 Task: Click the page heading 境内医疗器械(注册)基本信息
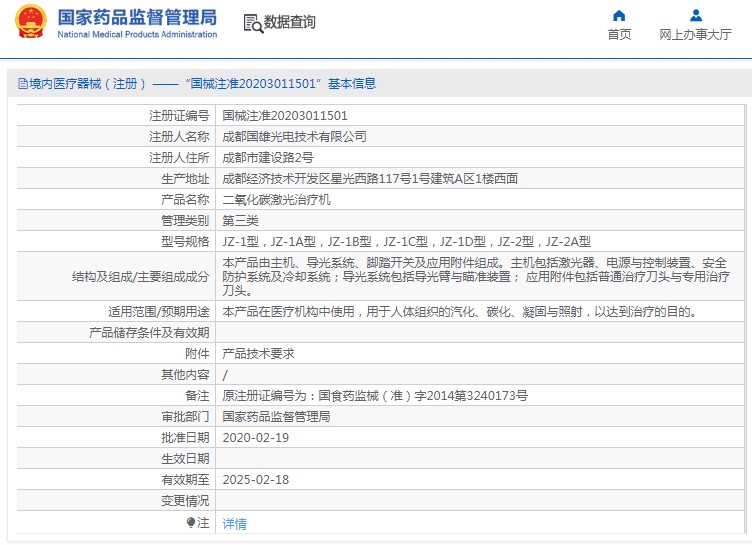[x=202, y=84]
